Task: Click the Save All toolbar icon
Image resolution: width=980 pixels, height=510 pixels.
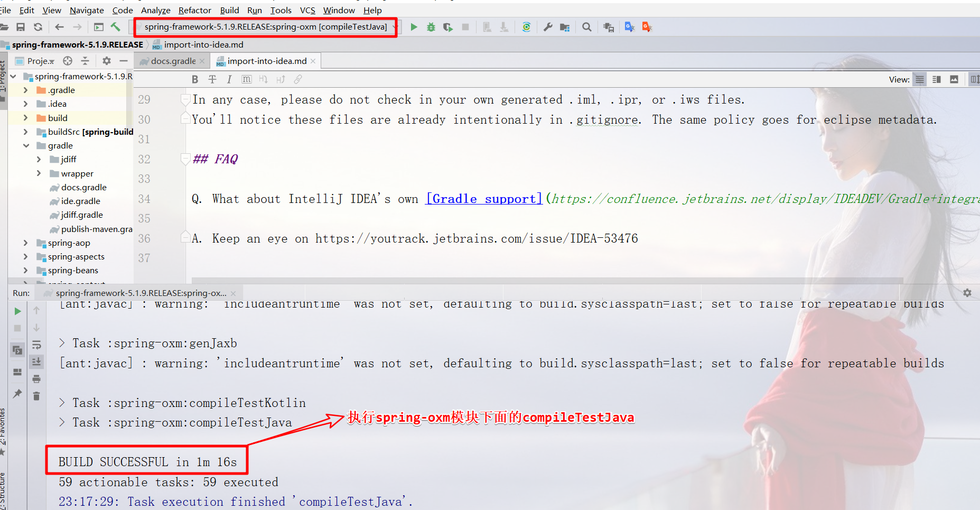Action: click(x=21, y=27)
